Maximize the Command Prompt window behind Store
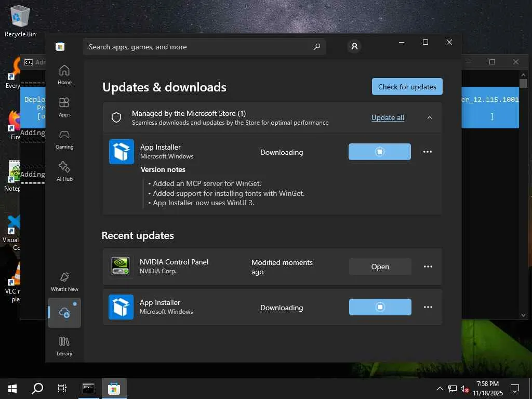The height and width of the screenshot is (399, 532). click(492, 62)
